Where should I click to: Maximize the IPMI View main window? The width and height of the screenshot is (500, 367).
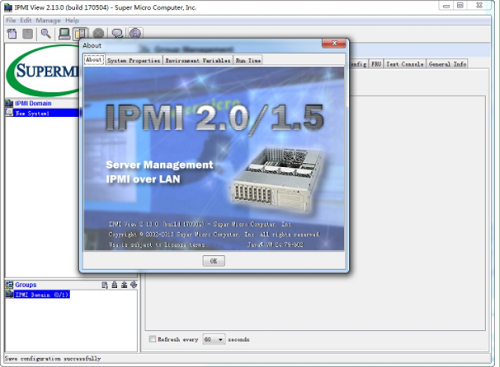[460, 5]
